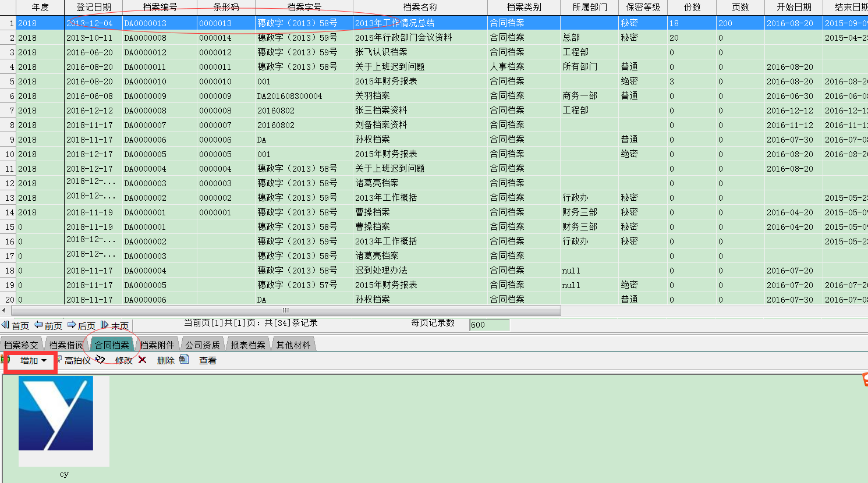
Task: Switch to the 报表档案 tab
Action: point(248,345)
